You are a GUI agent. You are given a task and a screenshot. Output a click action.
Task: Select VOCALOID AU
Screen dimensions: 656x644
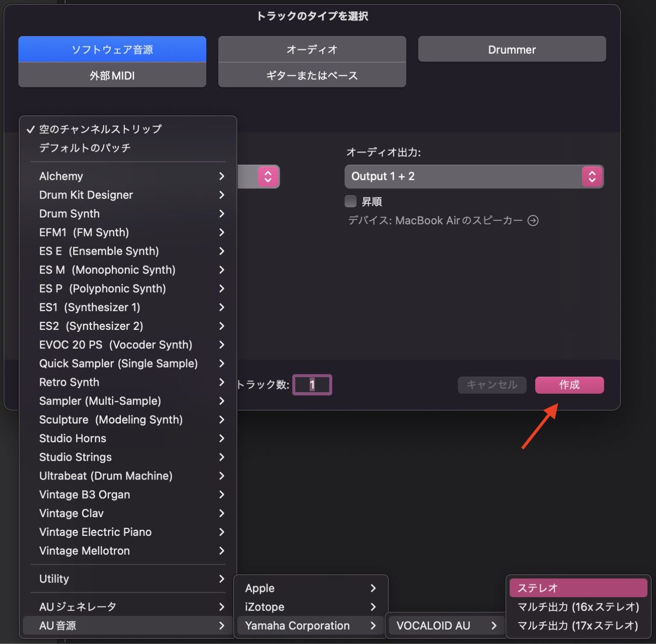[433, 625]
